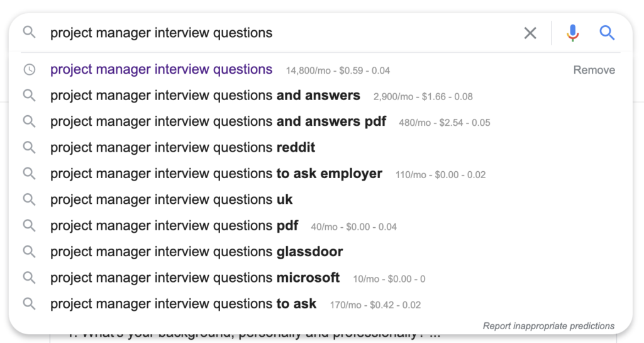Viewport: 644px width, 343px height.
Task: Select the 'questions uk' suggestion
Action: pyautogui.click(x=171, y=200)
